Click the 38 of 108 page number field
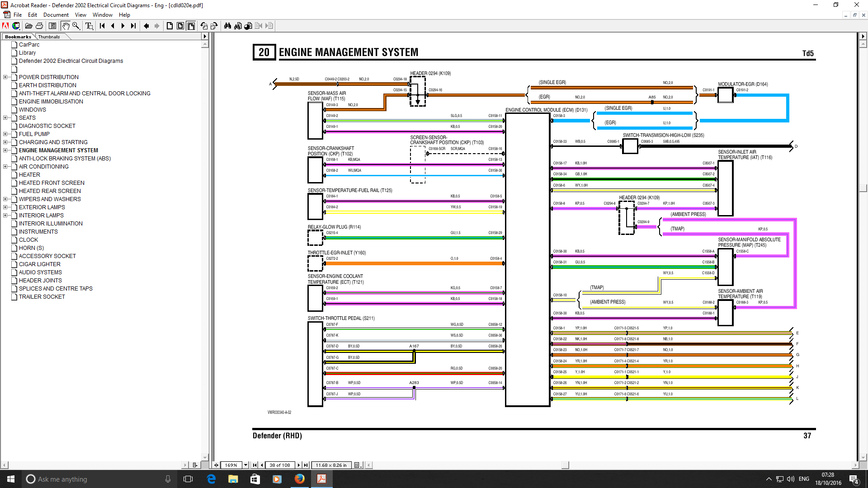Image resolution: width=868 pixels, height=488 pixels. [x=280, y=465]
